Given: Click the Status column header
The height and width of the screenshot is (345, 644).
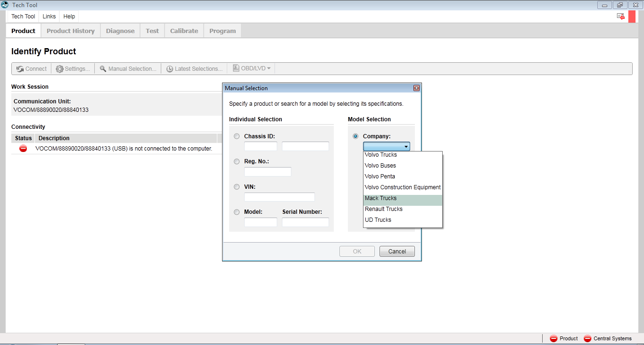Looking at the screenshot, I should click(x=24, y=138).
